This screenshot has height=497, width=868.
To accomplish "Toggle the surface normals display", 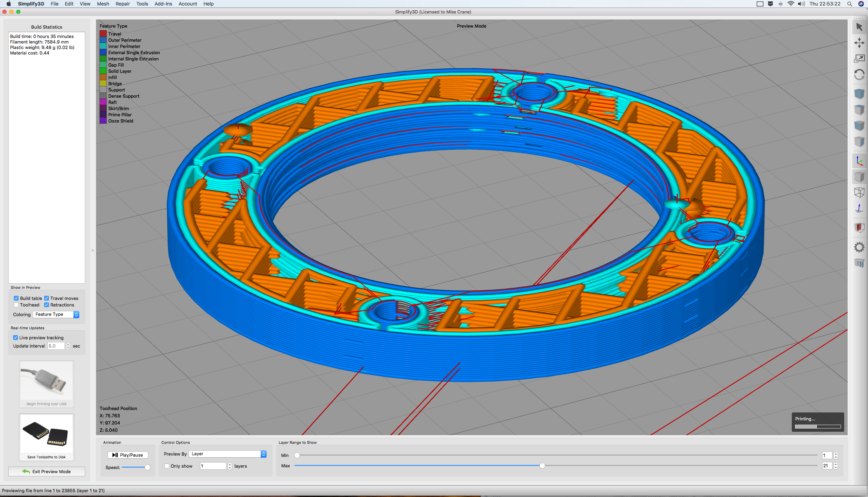I will coord(859,208).
